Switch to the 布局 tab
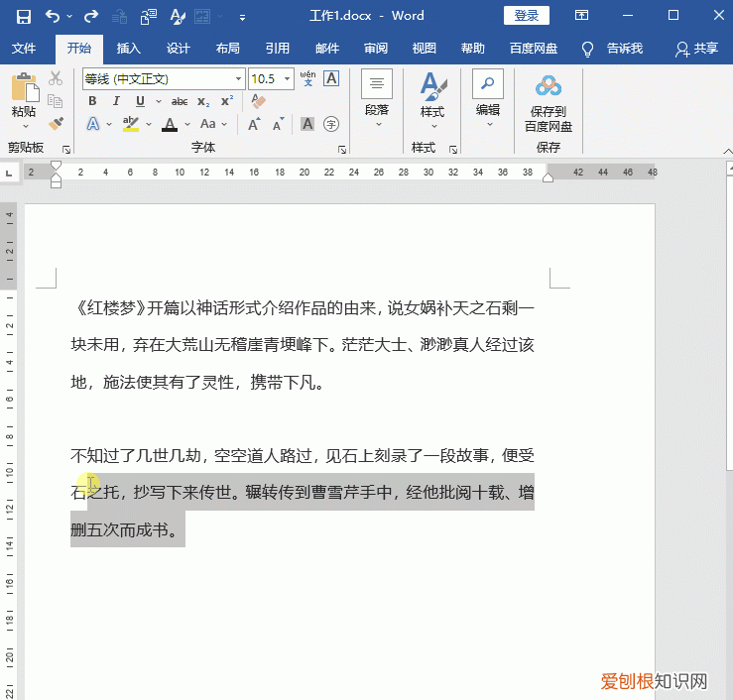 click(x=228, y=49)
